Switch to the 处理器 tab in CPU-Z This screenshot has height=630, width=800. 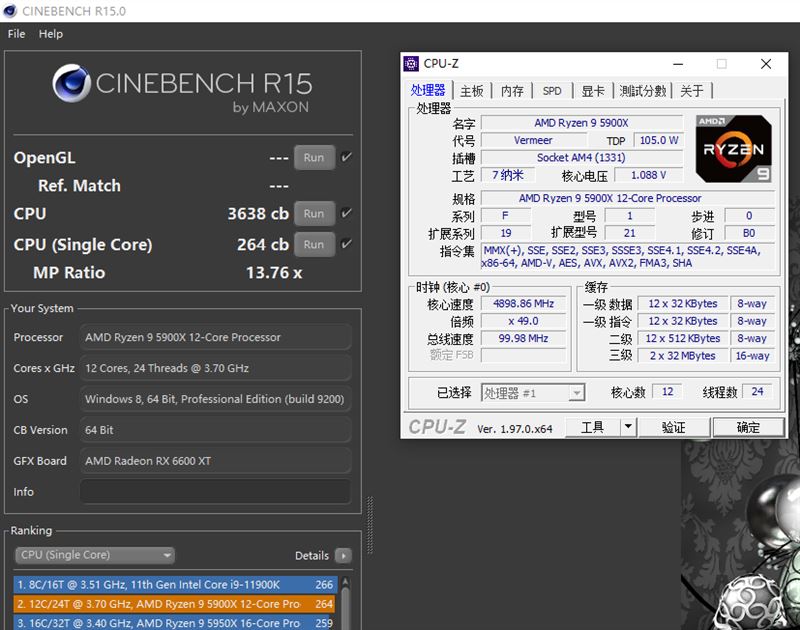(428, 90)
